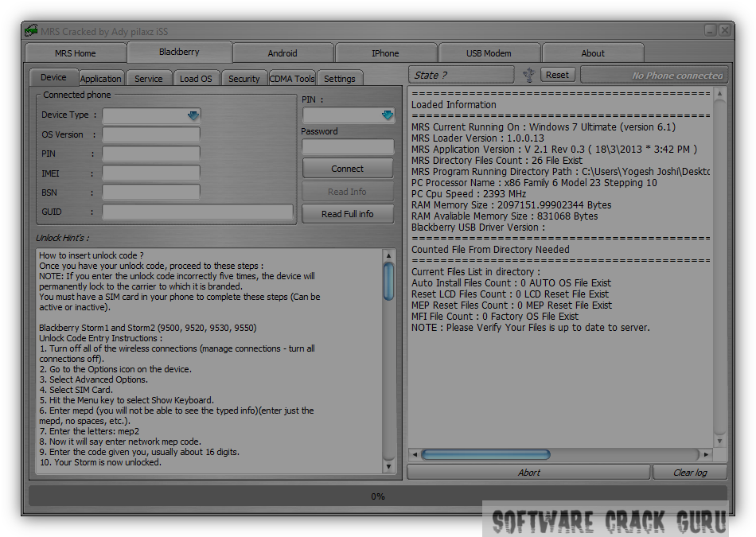This screenshot has height=537, width=756.
Task: Switch to the Blackberry tab
Action: 179,52
